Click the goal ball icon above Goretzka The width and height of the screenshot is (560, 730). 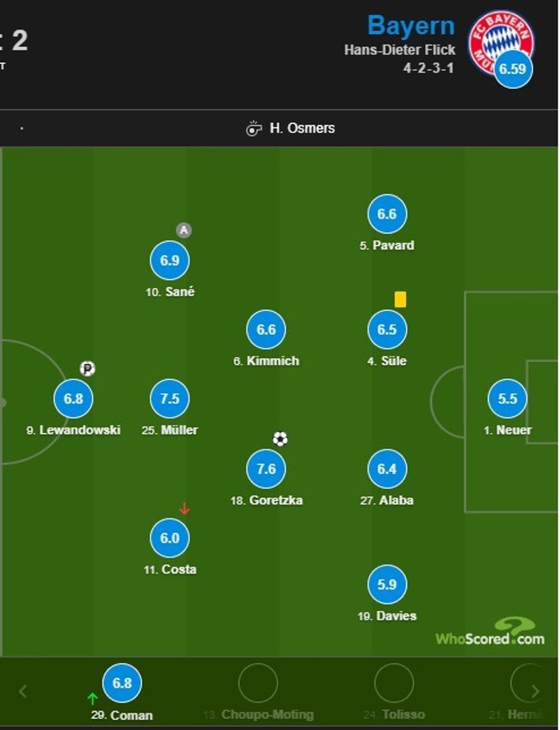tap(280, 439)
